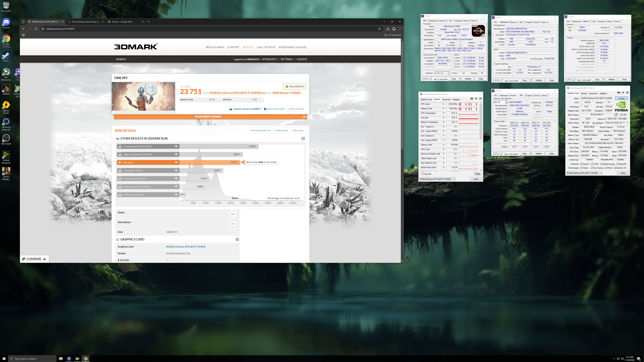Expand the Compare panel at the page bottom
The image size is (644, 362).
coord(34,259)
